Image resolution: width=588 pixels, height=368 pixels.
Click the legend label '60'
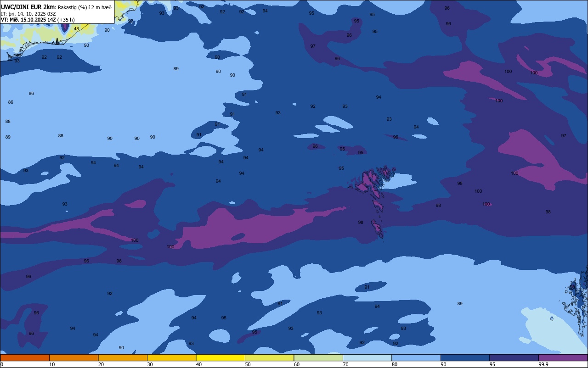[x=297, y=364]
